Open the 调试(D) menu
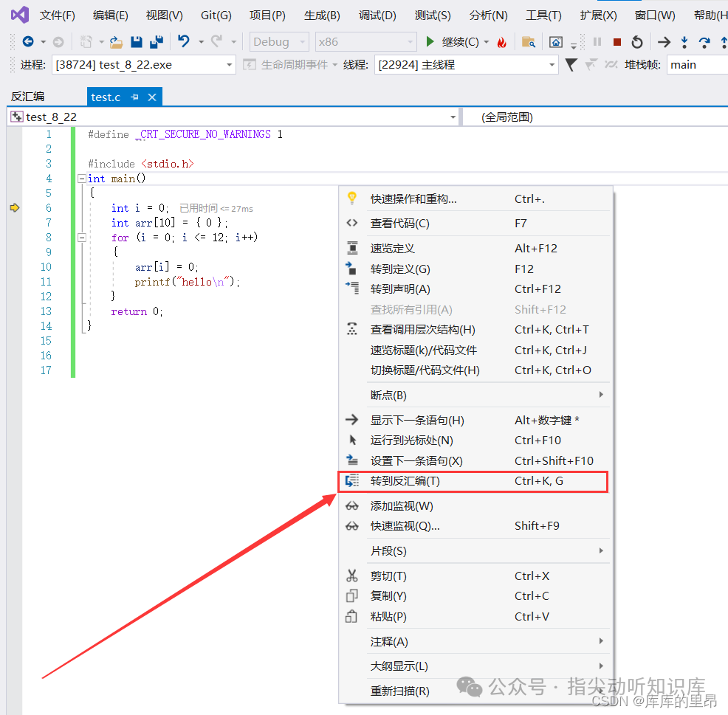This screenshot has height=715, width=728. coord(377,15)
